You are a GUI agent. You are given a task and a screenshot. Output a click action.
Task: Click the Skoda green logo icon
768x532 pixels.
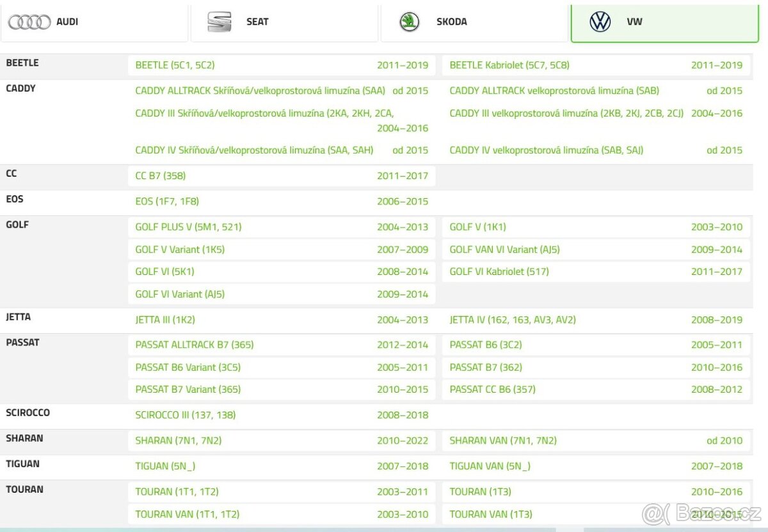point(410,22)
